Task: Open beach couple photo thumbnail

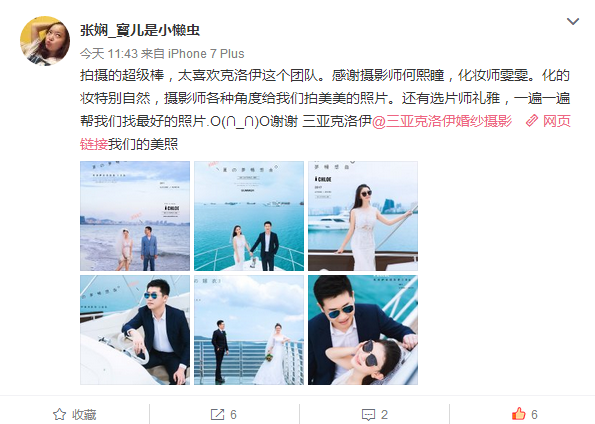Action: pos(135,216)
